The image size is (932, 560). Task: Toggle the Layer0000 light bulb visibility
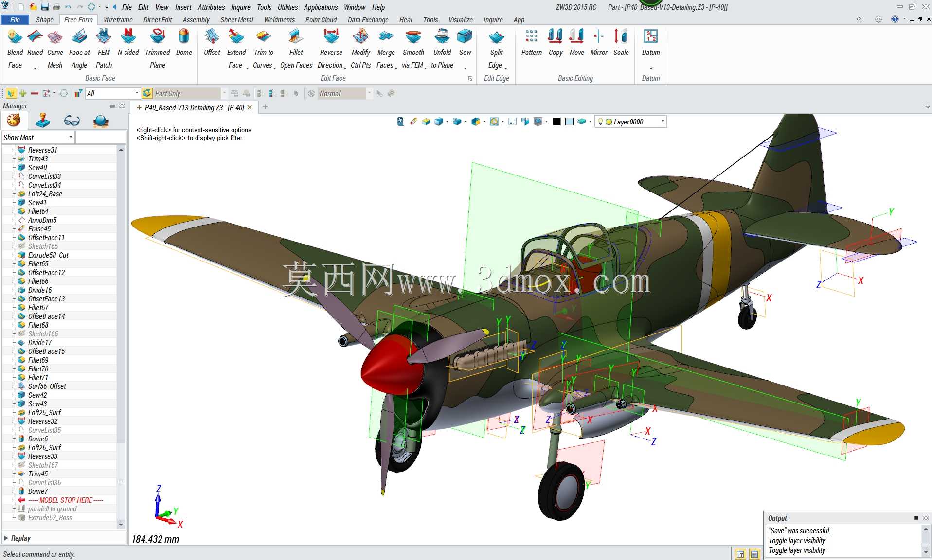[600, 122]
